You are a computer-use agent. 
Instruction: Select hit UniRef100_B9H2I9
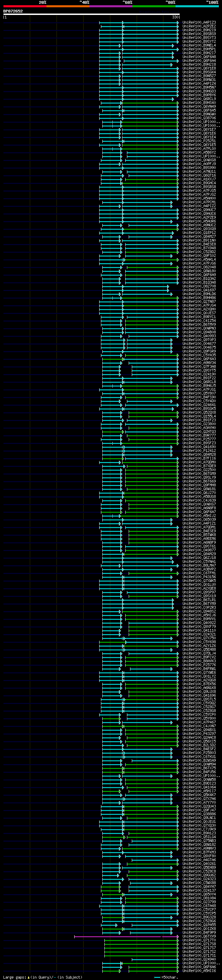pos(199,30)
